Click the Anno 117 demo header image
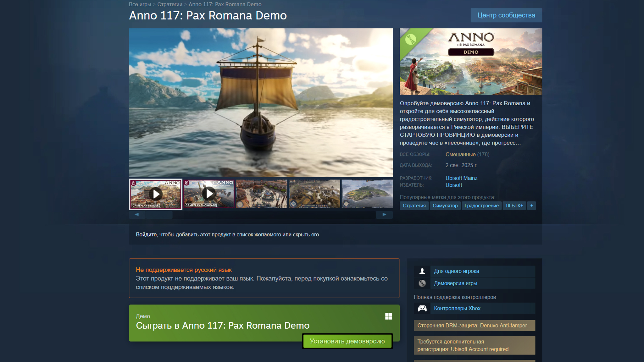Viewport: 644px width, 362px height. tap(471, 62)
